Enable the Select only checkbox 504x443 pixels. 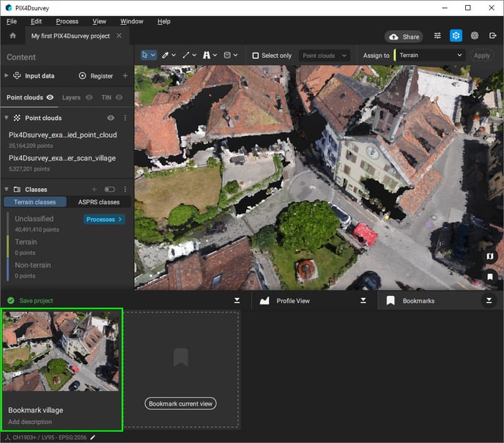(255, 56)
